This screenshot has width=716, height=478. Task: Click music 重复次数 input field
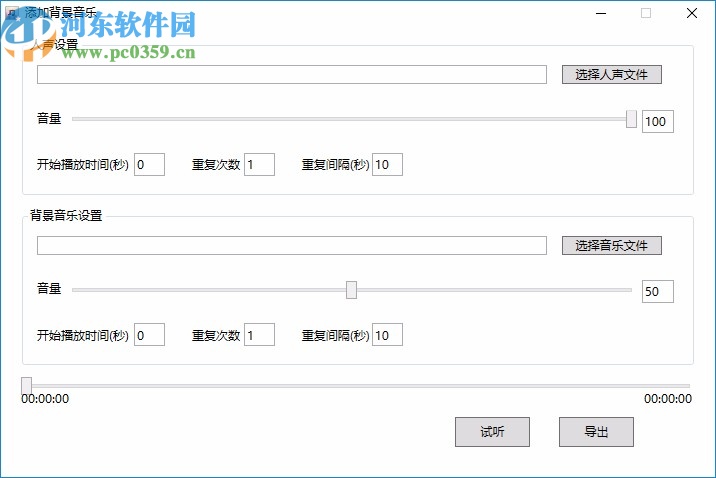pos(259,335)
